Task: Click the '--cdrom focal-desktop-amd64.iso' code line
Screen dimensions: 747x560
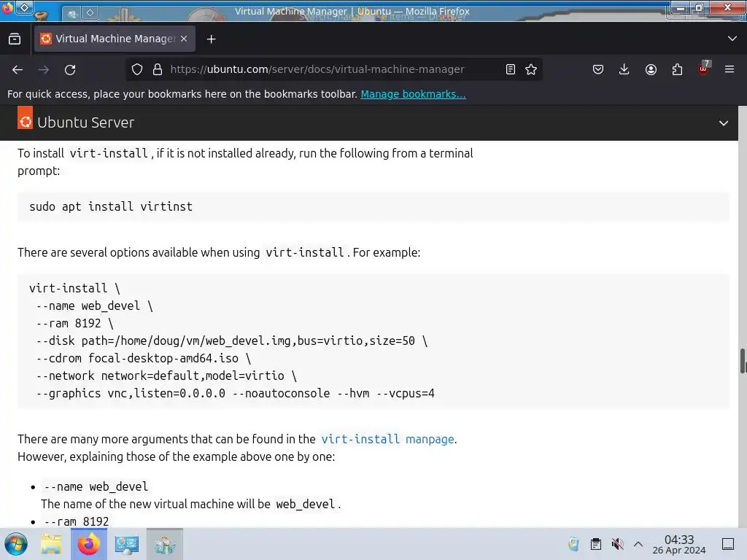Action: point(144,358)
